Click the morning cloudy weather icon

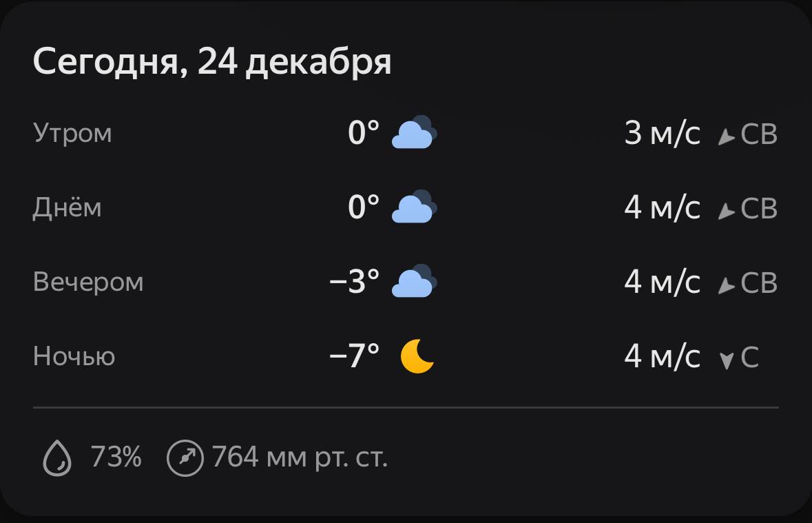tap(415, 133)
